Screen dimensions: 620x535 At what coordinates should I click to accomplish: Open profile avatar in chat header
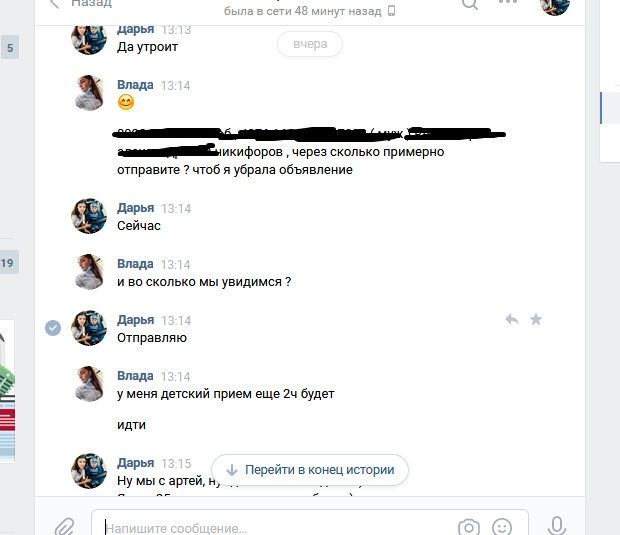pos(555,5)
